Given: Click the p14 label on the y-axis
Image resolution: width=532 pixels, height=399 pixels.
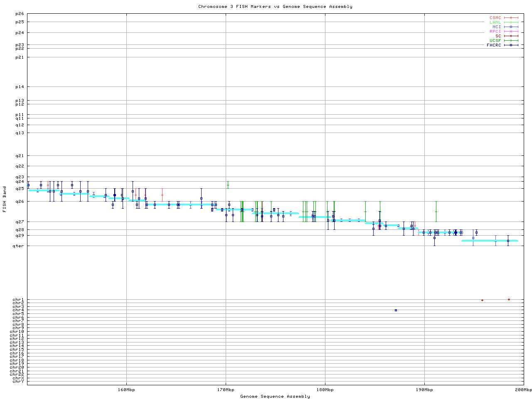Looking at the screenshot, I should pyautogui.click(x=20, y=87).
